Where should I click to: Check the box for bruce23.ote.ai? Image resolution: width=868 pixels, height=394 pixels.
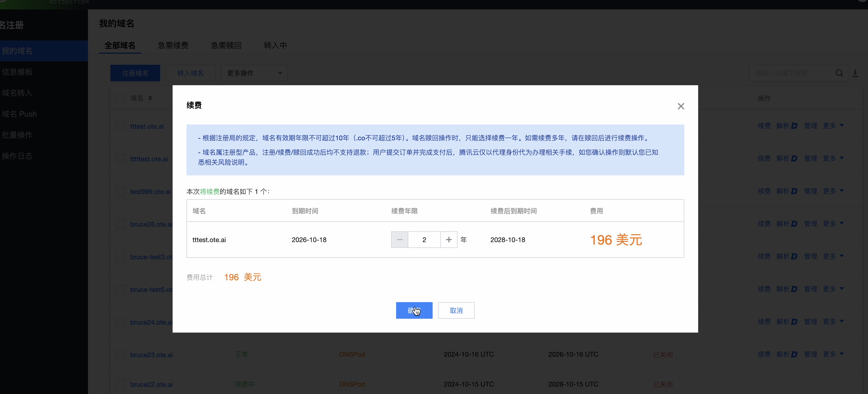click(120, 354)
